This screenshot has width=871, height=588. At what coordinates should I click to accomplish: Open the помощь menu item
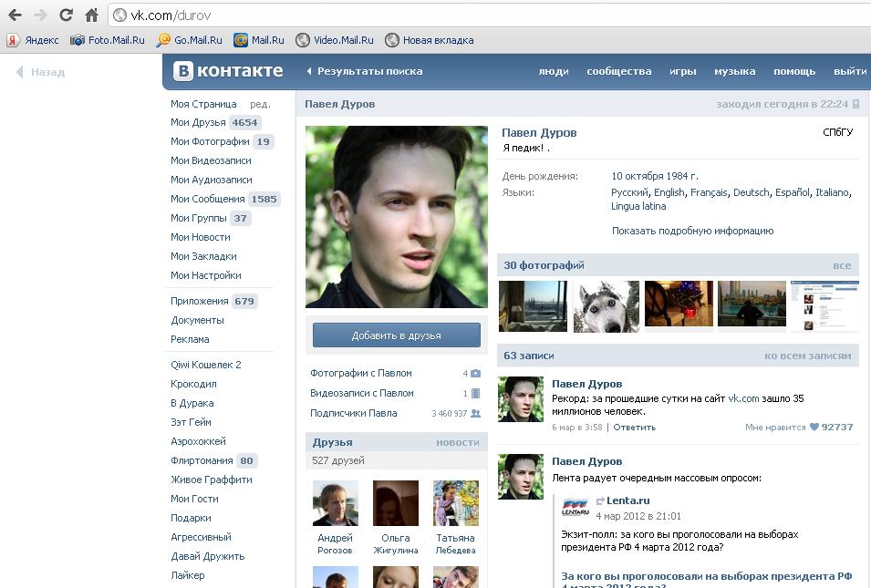794,71
